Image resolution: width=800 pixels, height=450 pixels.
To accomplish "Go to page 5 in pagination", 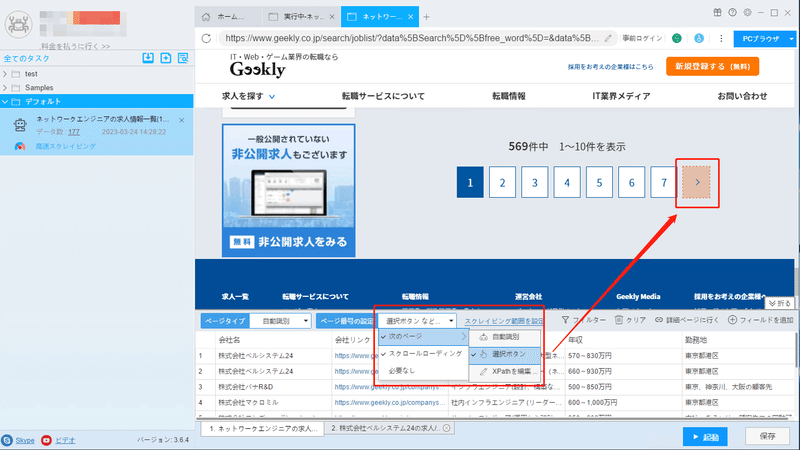I will point(599,182).
